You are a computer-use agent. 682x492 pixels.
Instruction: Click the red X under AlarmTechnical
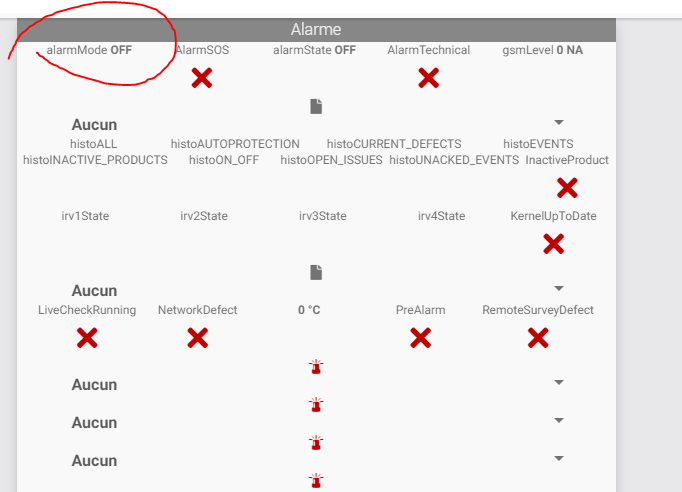click(x=429, y=78)
